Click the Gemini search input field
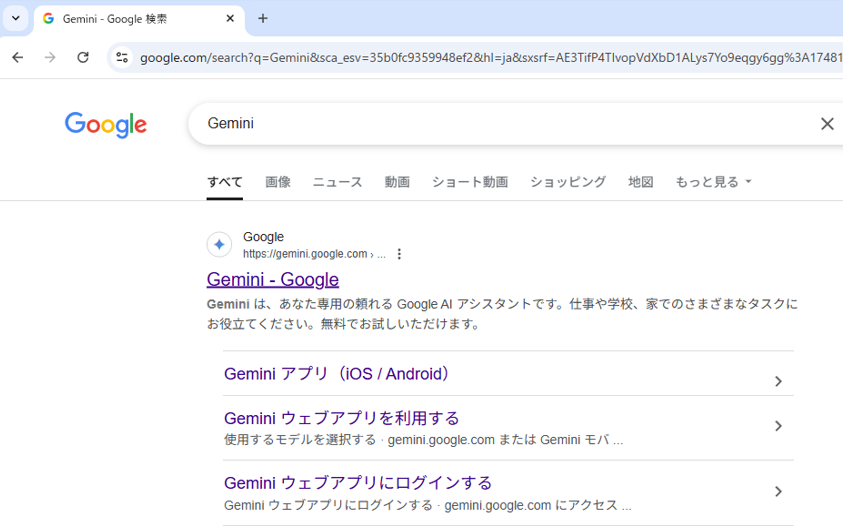Image resolution: width=843 pixels, height=526 pixels. tap(505, 124)
